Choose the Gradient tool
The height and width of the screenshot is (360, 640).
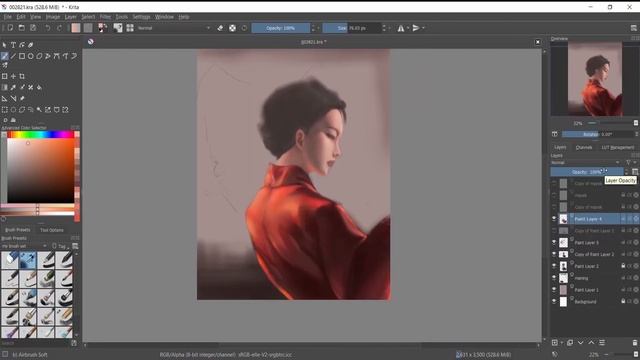click(x=4, y=87)
